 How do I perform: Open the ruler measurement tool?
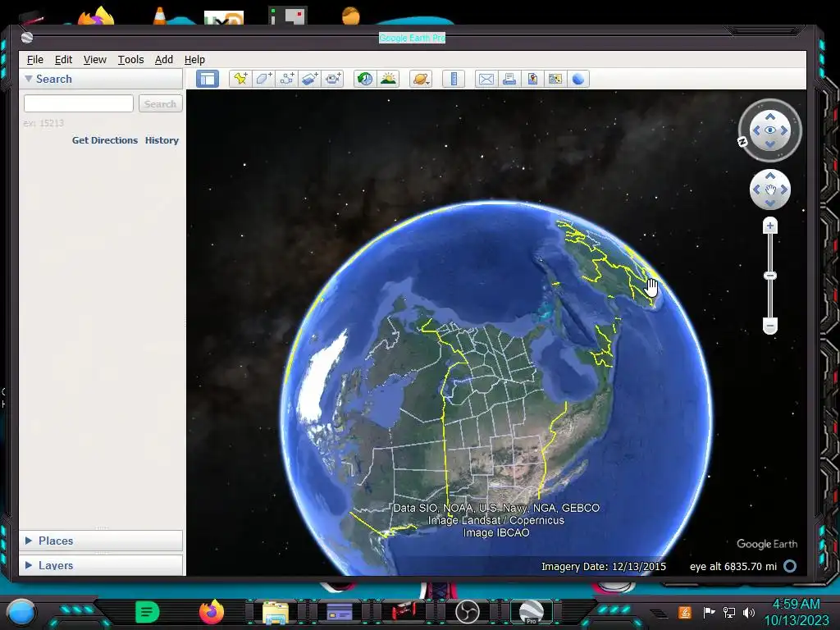[453, 79]
